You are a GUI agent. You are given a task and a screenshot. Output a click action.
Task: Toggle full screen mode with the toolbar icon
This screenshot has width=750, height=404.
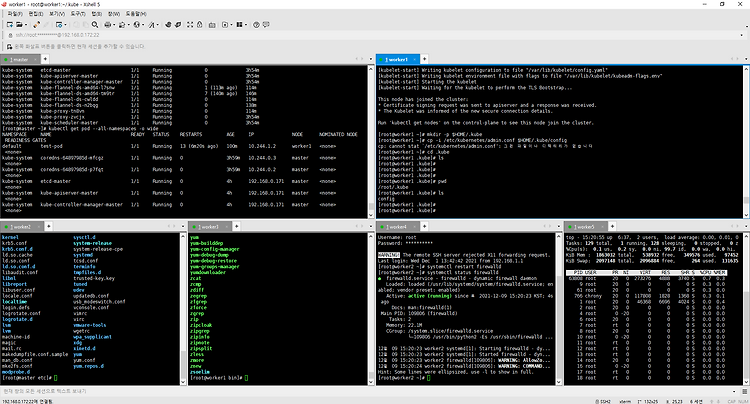[190, 24]
